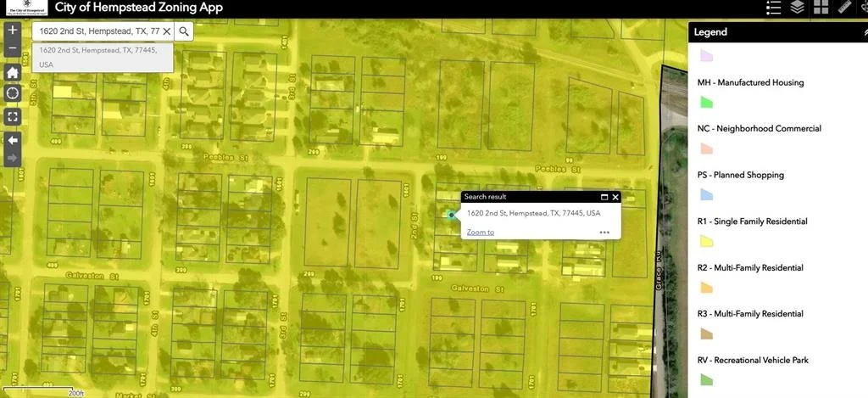Open the Legend widget in header

click(x=774, y=8)
